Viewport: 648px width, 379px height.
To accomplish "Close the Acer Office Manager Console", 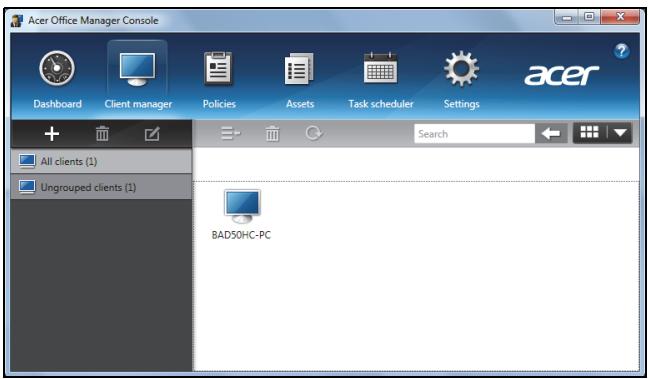I will coord(620,17).
